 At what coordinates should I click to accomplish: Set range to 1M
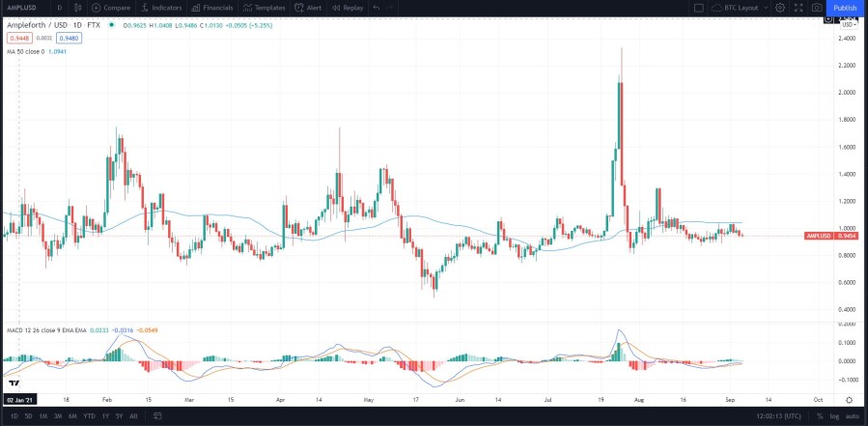pyautogui.click(x=43, y=415)
